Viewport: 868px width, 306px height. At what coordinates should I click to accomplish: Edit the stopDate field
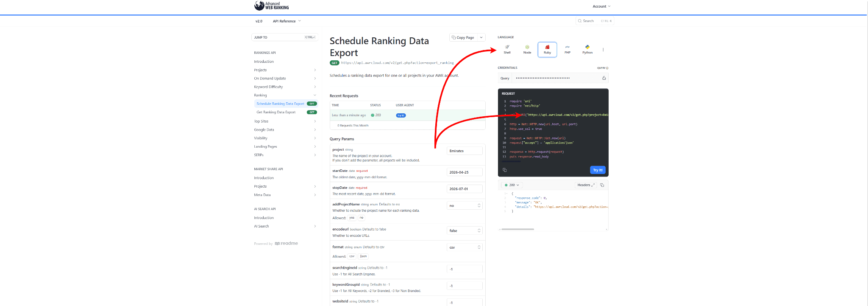click(465, 189)
